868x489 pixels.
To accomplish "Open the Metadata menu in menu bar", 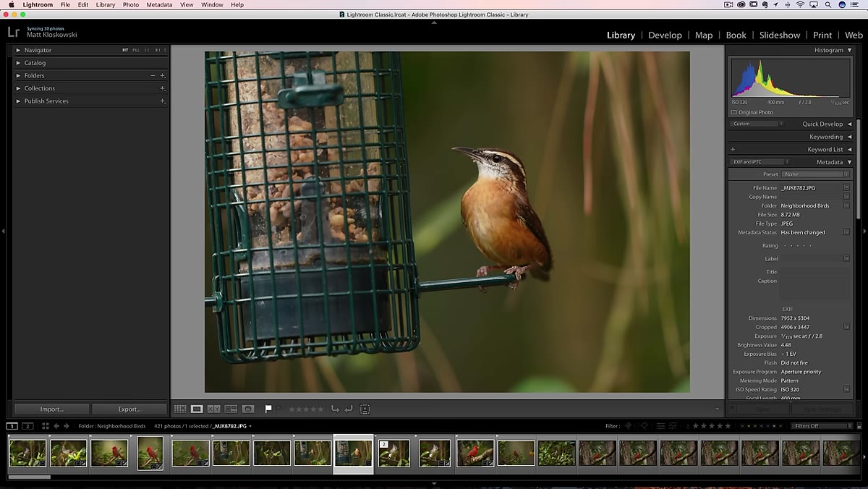I will (x=159, y=4).
